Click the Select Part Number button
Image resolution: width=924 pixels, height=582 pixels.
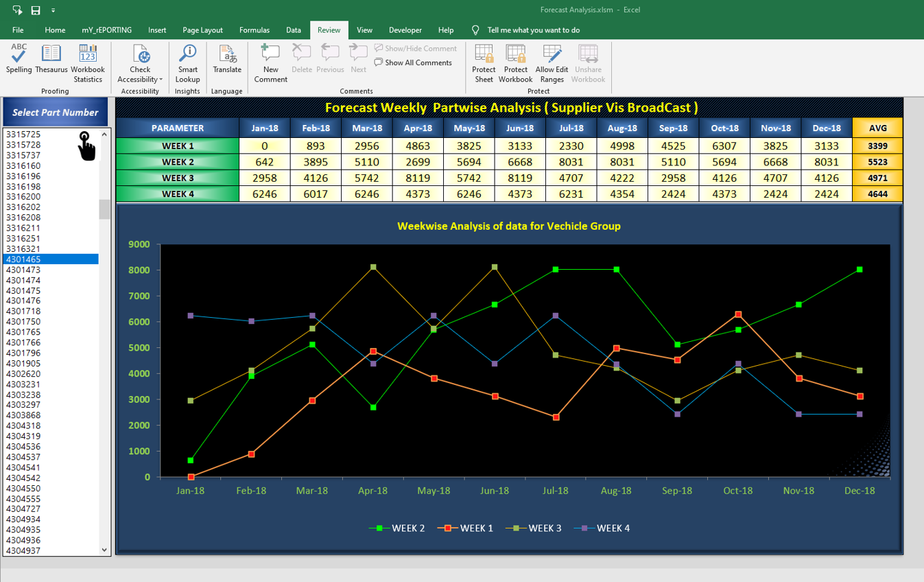pos(56,113)
